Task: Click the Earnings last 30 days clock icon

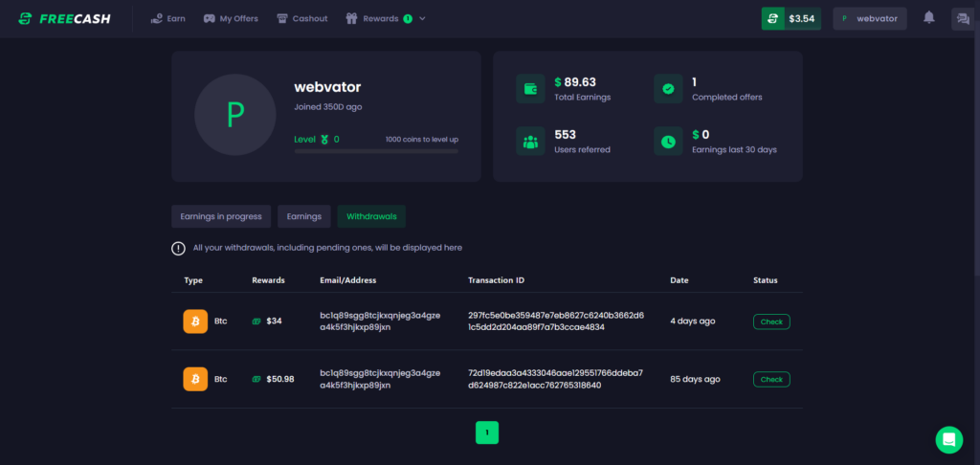Action: (668, 142)
